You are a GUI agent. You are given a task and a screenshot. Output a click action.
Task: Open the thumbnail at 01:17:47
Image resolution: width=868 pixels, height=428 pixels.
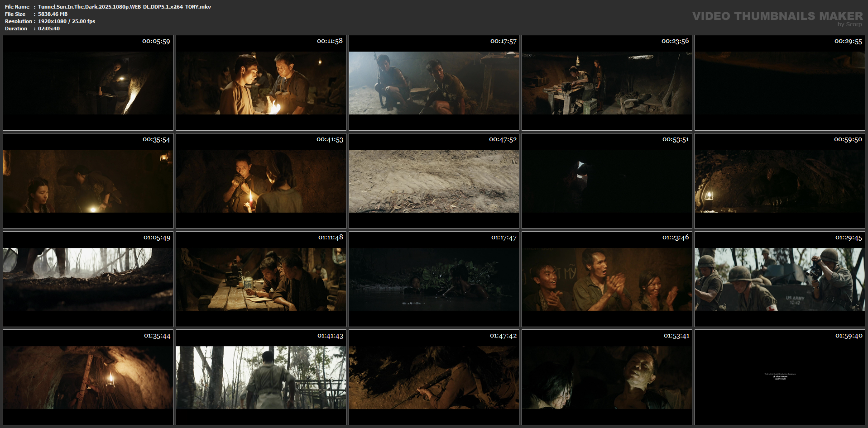[x=434, y=279]
